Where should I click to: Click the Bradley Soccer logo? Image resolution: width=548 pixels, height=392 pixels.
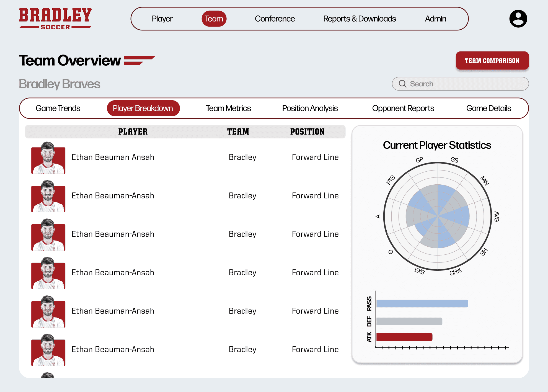[x=55, y=19]
